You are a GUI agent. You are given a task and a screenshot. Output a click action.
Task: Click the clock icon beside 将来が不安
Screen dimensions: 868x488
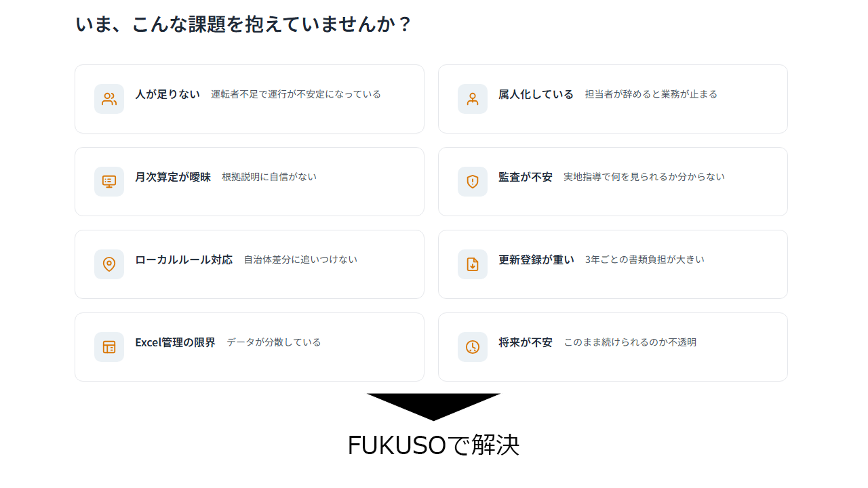pyautogui.click(x=472, y=347)
